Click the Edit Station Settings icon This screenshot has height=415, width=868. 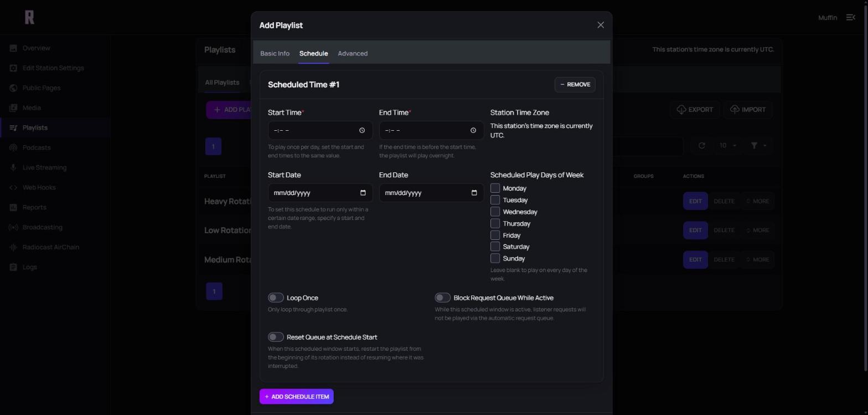click(x=13, y=68)
